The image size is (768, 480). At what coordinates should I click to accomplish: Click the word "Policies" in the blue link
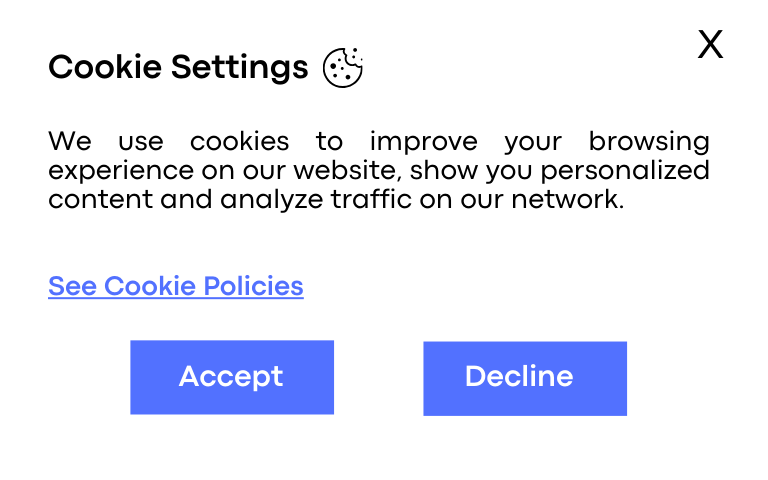coord(253,286)
